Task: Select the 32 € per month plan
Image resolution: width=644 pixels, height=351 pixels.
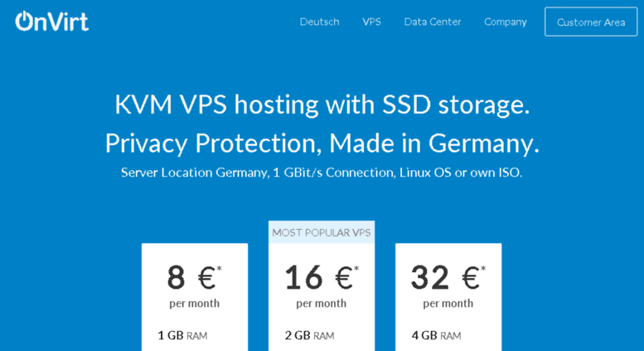Action: click(448, 297)
